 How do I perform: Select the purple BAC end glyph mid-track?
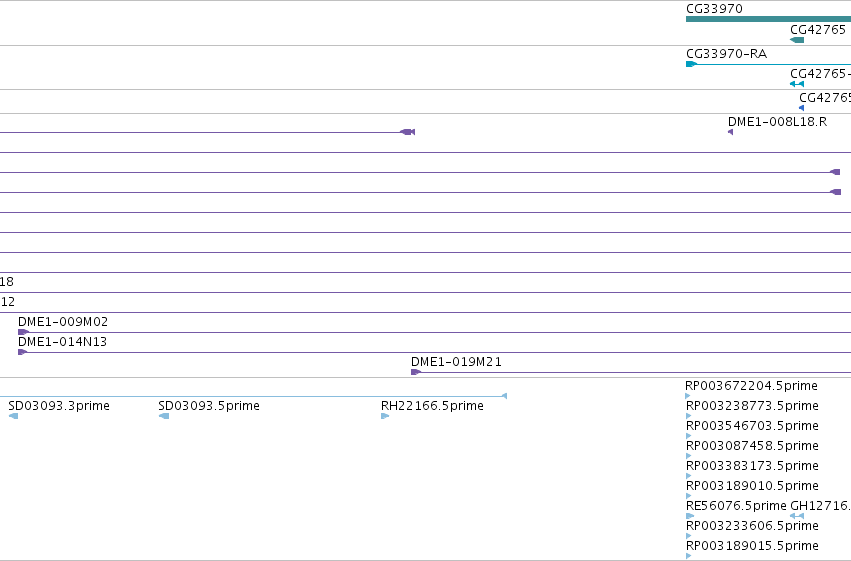[x=408, y=132]
